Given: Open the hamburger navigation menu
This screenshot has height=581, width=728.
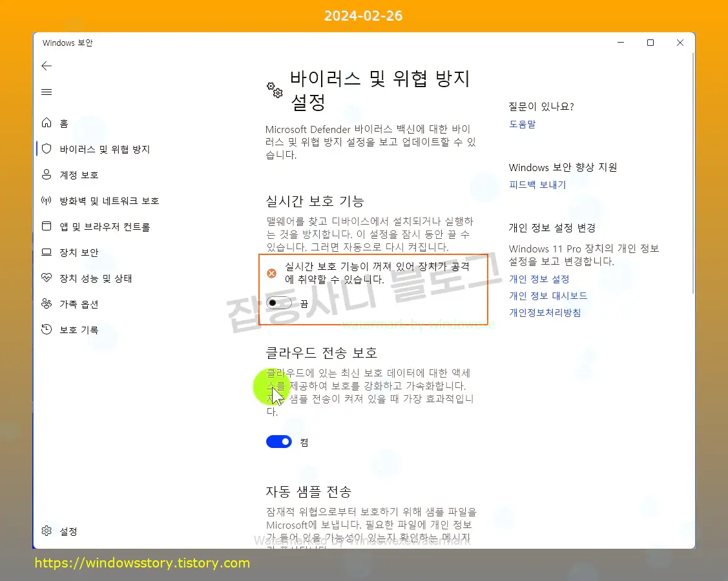Looking at the screenshot, I should (x=47, y=92).
